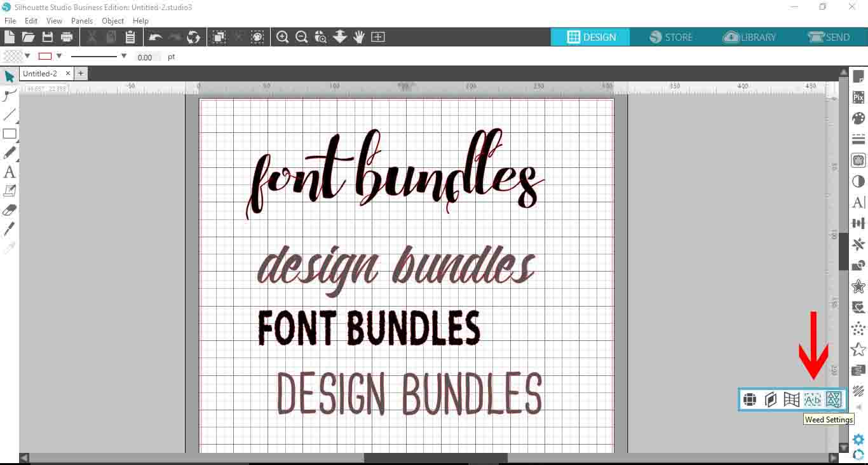
Task: Choose the Select arrow tool
Action: click(10, 76)
